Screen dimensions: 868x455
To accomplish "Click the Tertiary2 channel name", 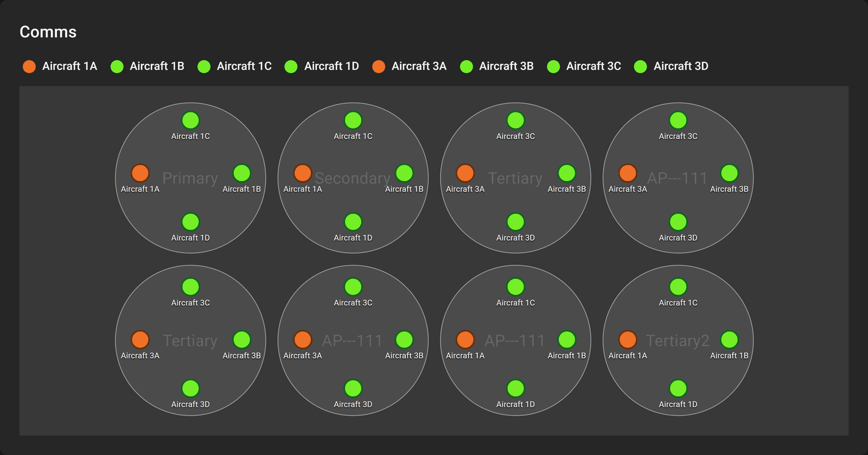I will [678, 341].
